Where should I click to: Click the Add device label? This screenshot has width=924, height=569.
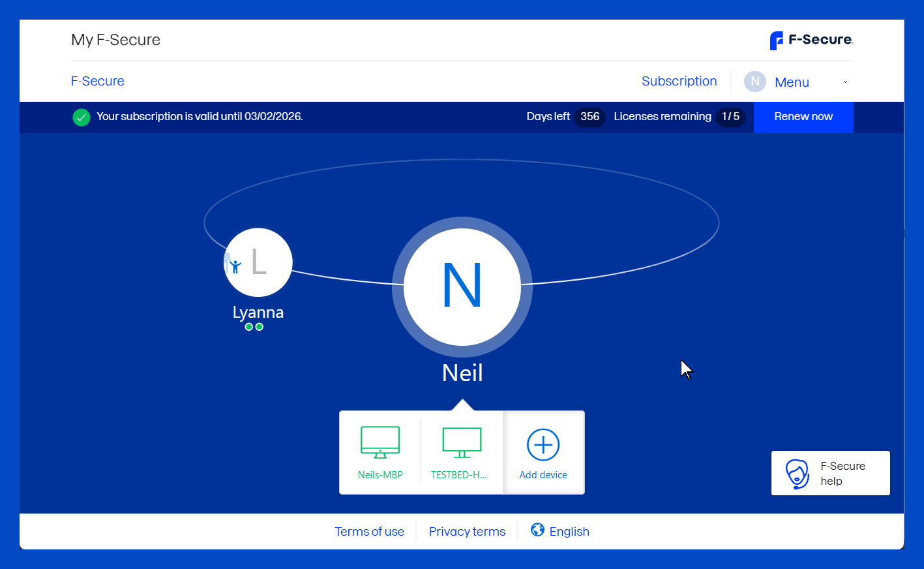click(x=543, y=475)
